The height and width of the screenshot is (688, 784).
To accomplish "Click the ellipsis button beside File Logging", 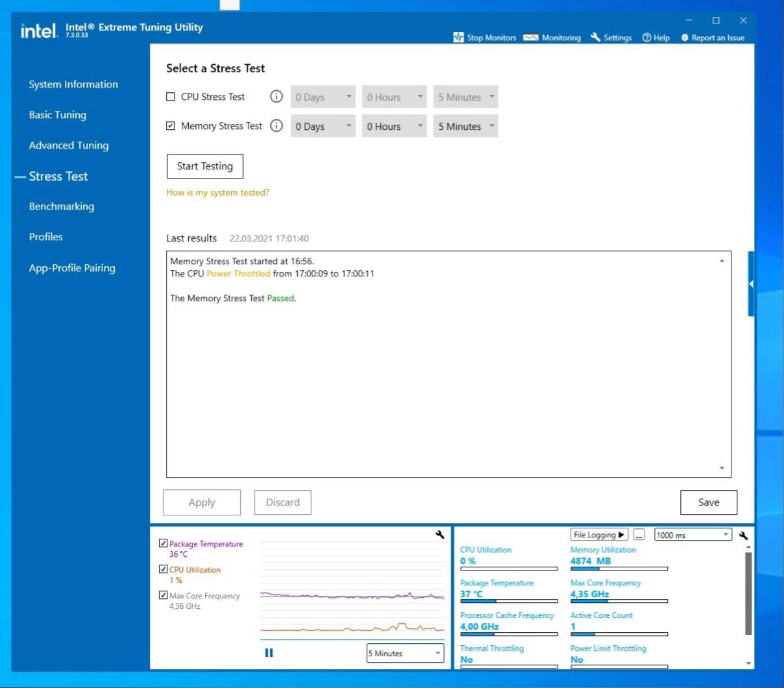I will (639, 535).
